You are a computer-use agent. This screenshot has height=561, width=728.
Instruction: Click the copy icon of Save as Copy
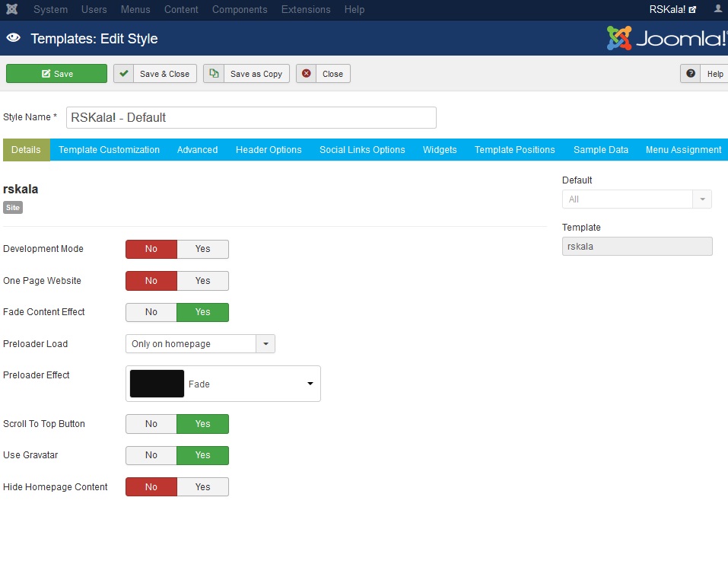[x=214, y=73]
